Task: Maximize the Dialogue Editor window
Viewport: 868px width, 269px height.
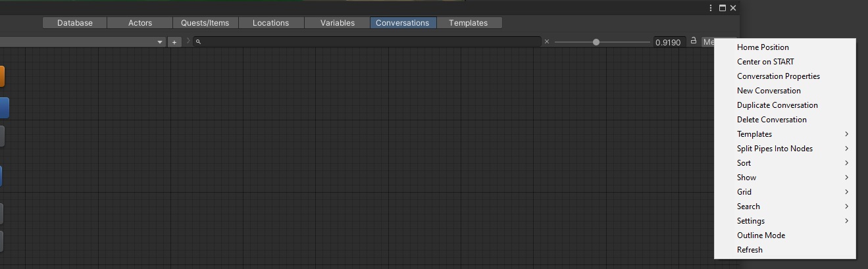Action: pos(722,8)
